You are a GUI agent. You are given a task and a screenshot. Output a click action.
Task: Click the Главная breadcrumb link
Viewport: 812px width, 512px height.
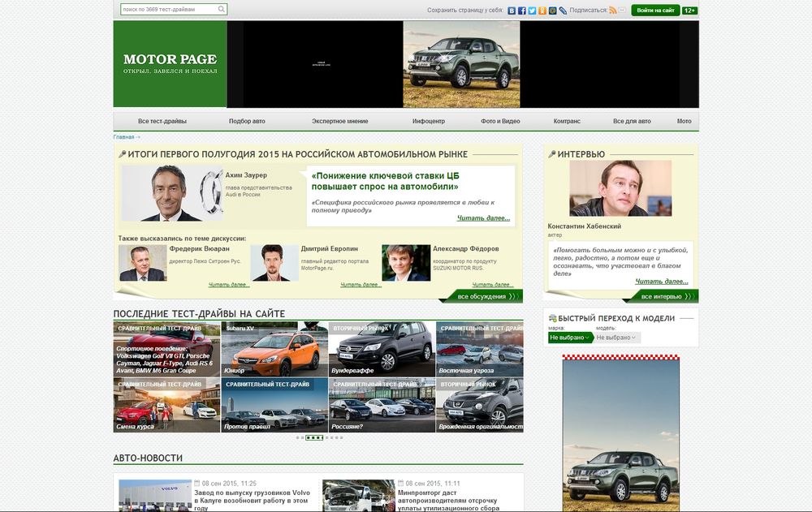[123, 137]
